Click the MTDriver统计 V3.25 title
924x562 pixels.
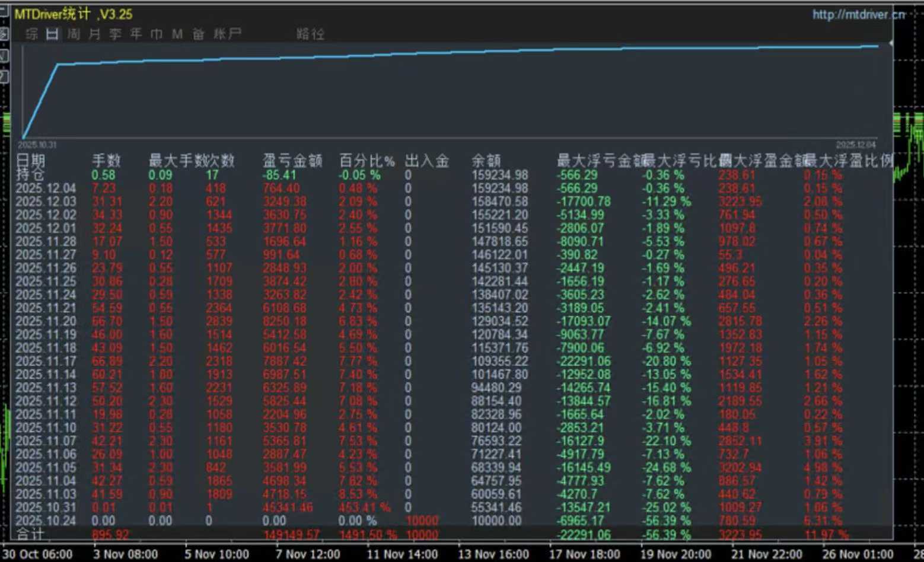[74, 14]
